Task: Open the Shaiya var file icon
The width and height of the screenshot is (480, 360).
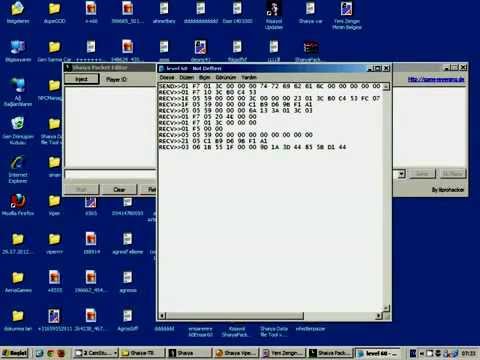Action: point(310,12)
